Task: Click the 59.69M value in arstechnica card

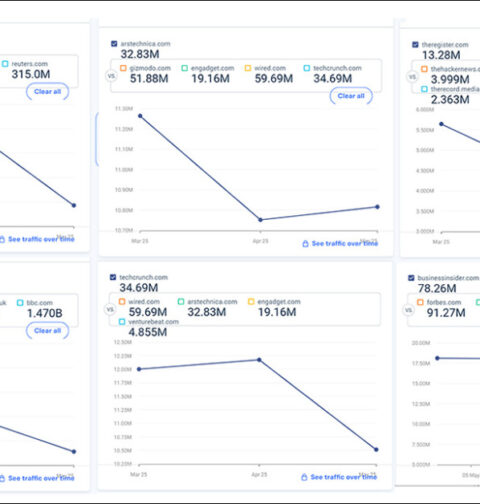Action: pyautogui.click(x=274, y=79)
